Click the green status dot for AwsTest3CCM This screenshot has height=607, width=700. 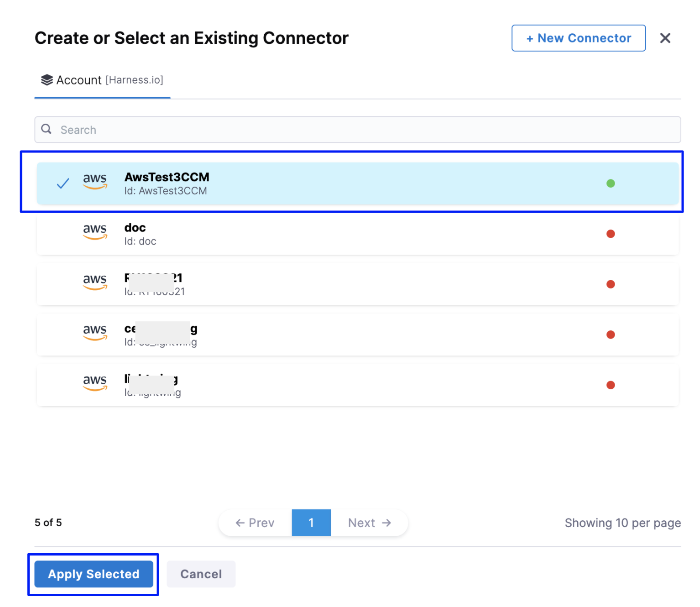(x=611, y=183)
